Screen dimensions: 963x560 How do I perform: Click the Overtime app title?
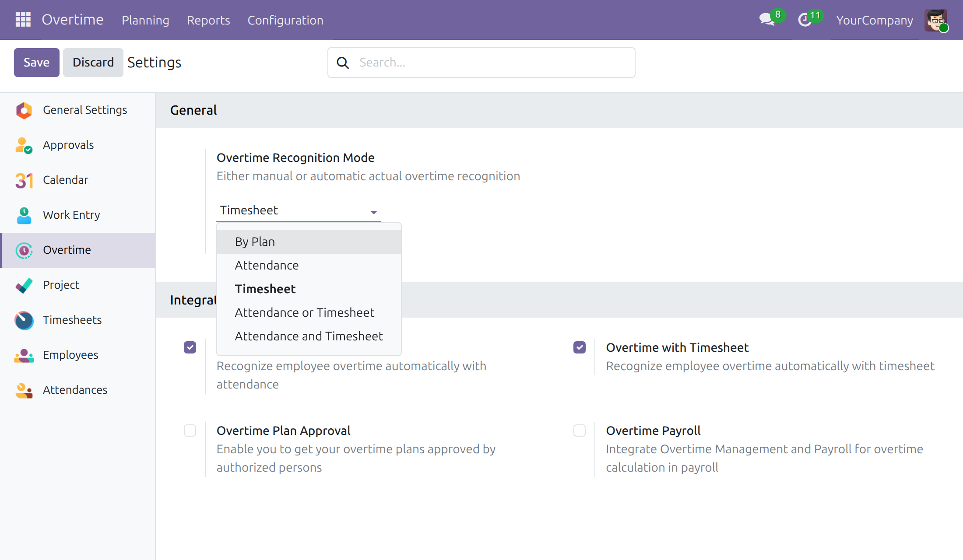click(73, 20)
